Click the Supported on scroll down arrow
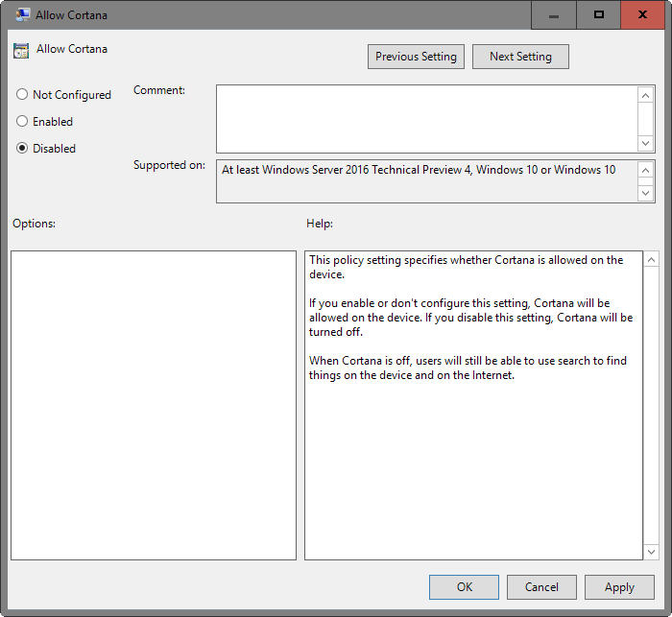The image size is (672, 617). pyautogui.click(x=645, y=193)
